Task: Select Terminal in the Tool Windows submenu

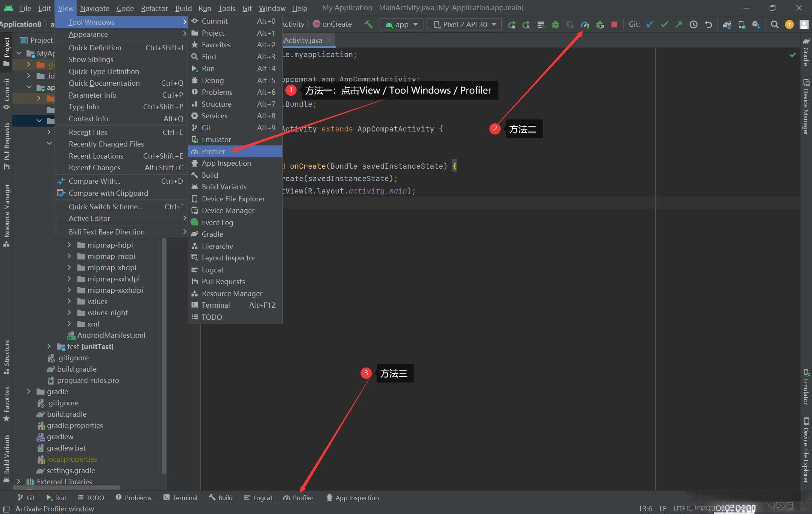Action: (x=235, y=305)
